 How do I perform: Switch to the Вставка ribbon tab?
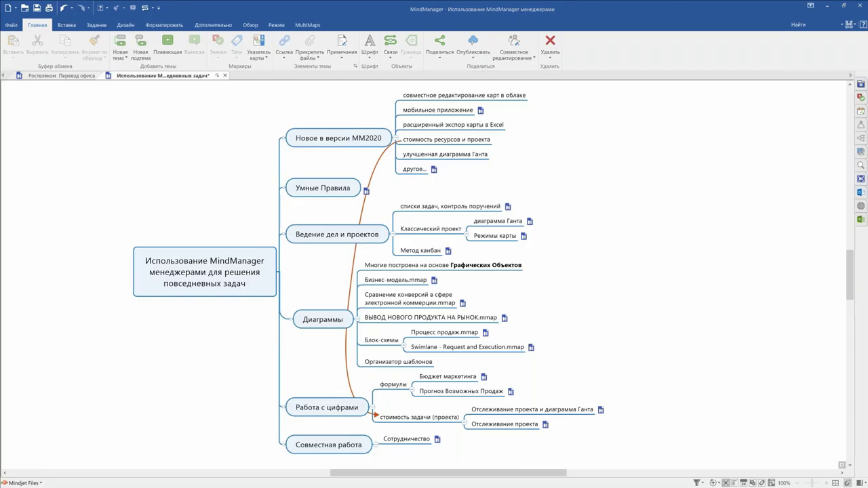point(66,25)
